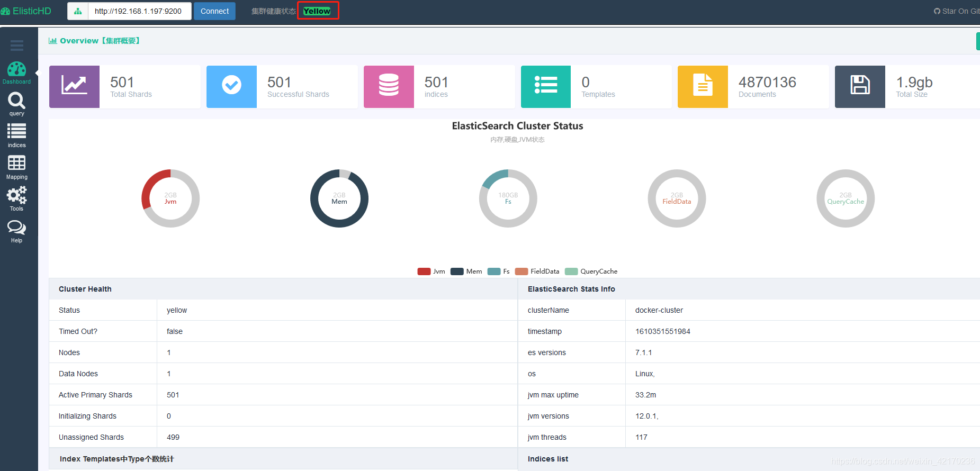Click the ElisticHD logo
This screenshot has height=471, width=980.
point(26,11)
